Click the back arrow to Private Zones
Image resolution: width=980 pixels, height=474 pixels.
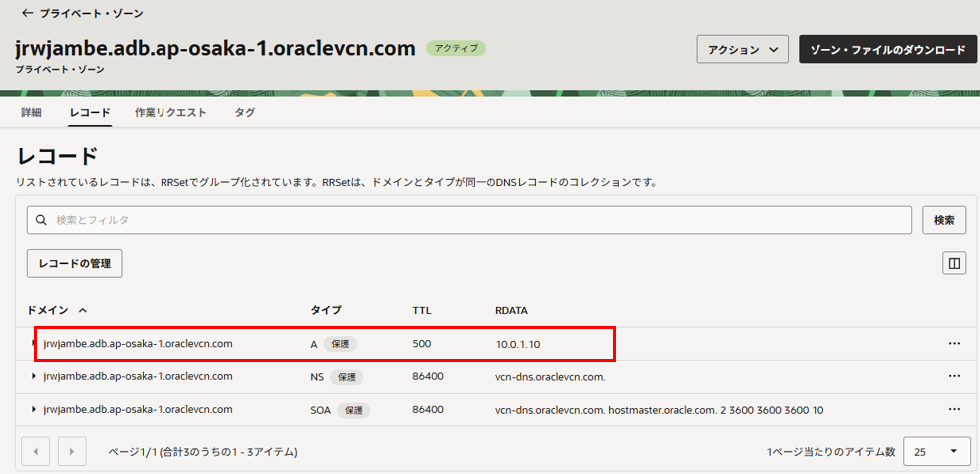(x=27, y=14)
